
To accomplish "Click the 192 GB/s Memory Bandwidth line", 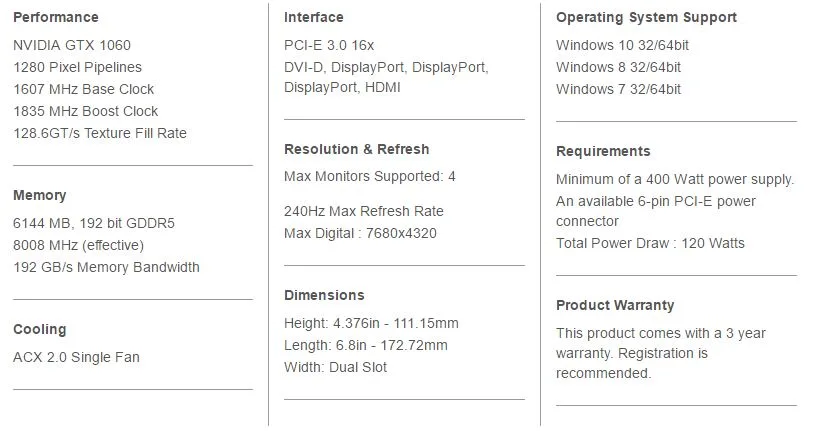I will 106,267.
